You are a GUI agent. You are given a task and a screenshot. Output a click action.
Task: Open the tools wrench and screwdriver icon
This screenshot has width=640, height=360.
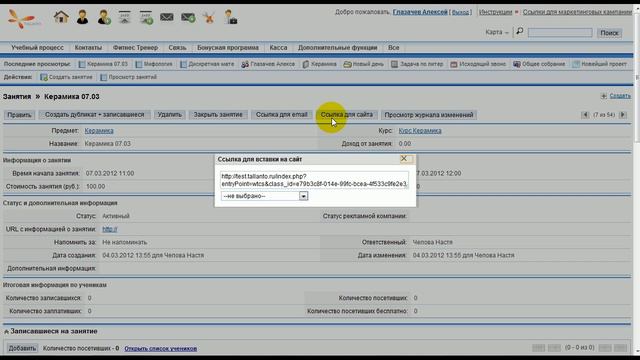(x=209, y=18)
